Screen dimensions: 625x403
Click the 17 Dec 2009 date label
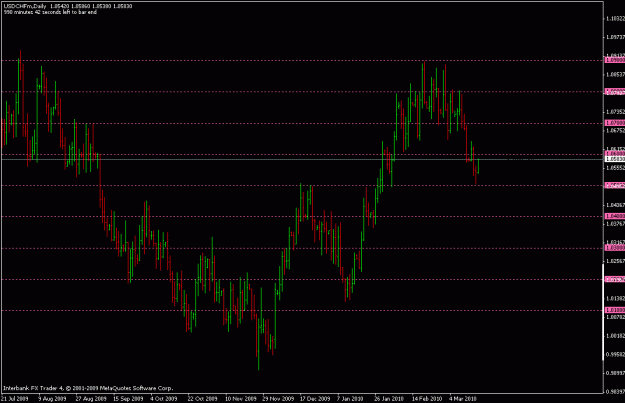coord(315,398)
